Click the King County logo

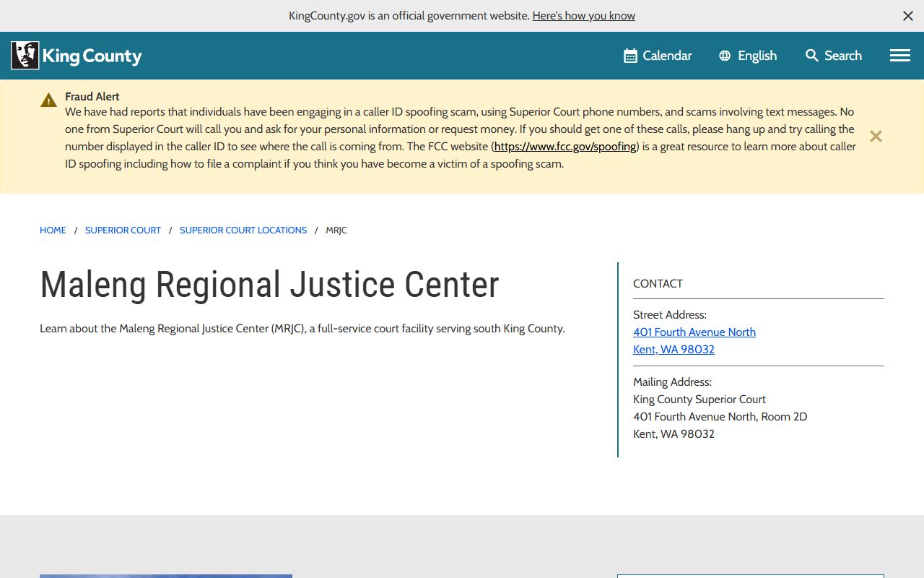click(77, 56)
